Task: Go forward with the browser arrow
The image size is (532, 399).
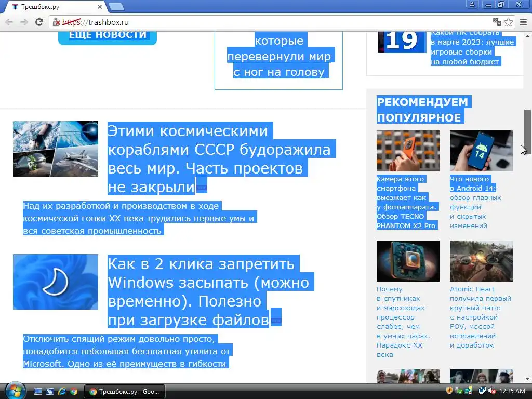Action: click(24, 22)
